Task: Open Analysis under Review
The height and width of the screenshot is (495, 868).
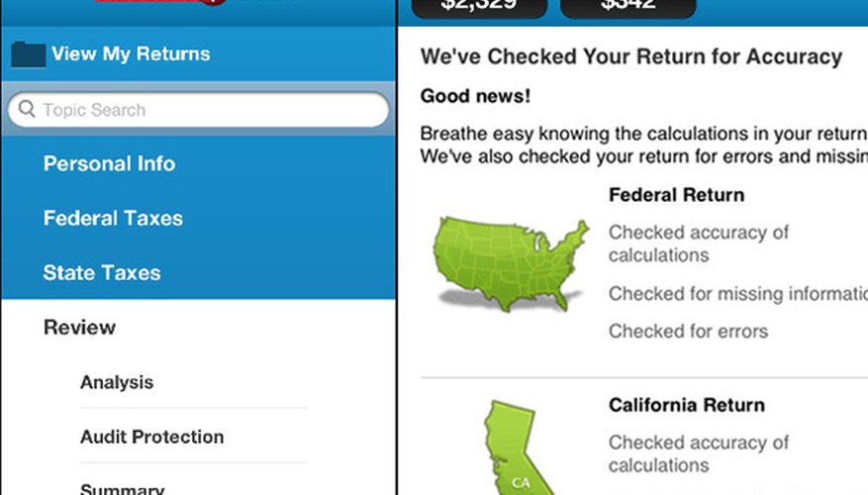Action: pyautogui.click(x=117, y=382)
